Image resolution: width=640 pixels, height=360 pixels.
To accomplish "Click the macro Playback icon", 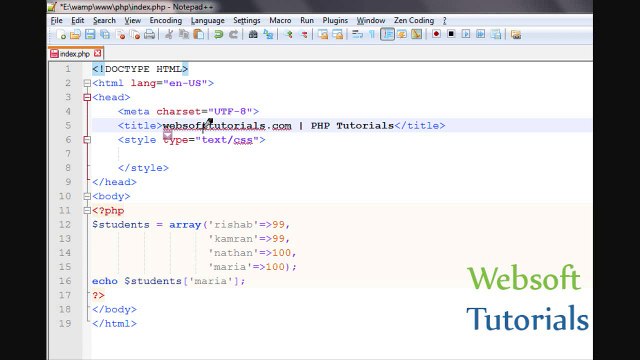I will click(x=466, y=34).
